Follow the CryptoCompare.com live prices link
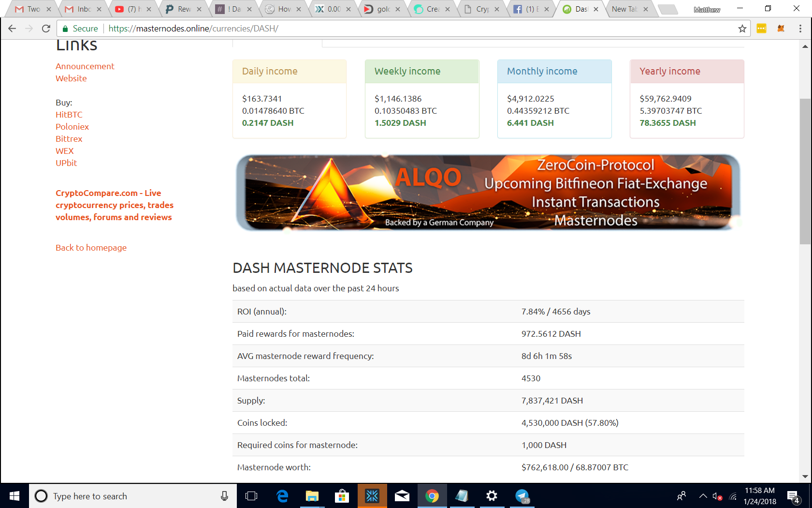Screen dimensions: 812x508 click(x=115, y=205)
